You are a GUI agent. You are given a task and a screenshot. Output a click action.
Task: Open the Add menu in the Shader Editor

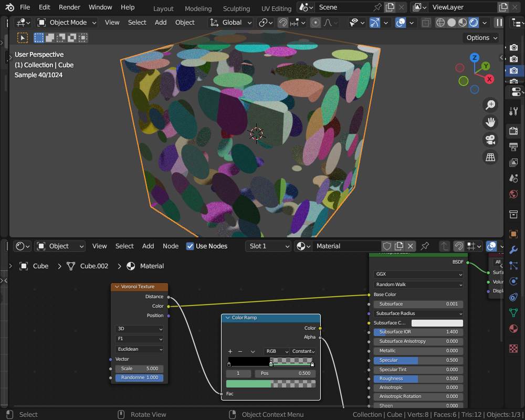(148, 246)
